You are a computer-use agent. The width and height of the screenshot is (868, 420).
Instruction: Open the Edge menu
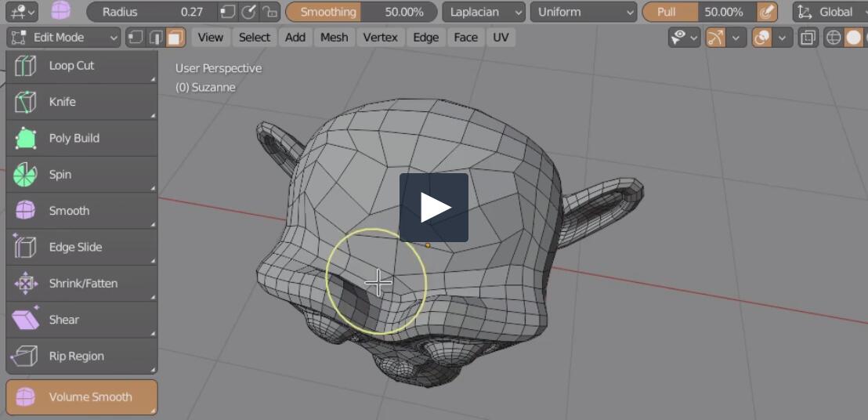tap(425, 38)
